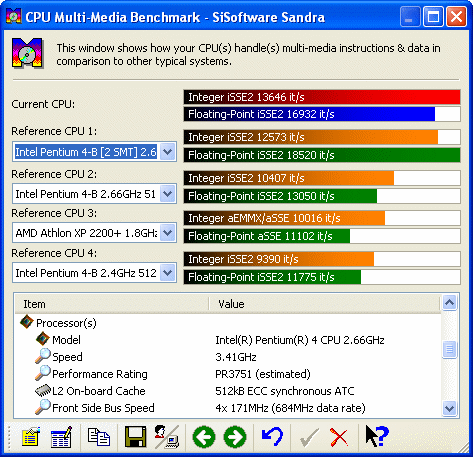This screenshot has width=473, height=457.
Task: Click the grey checkmark OK icon
Action: pos(309,437)
